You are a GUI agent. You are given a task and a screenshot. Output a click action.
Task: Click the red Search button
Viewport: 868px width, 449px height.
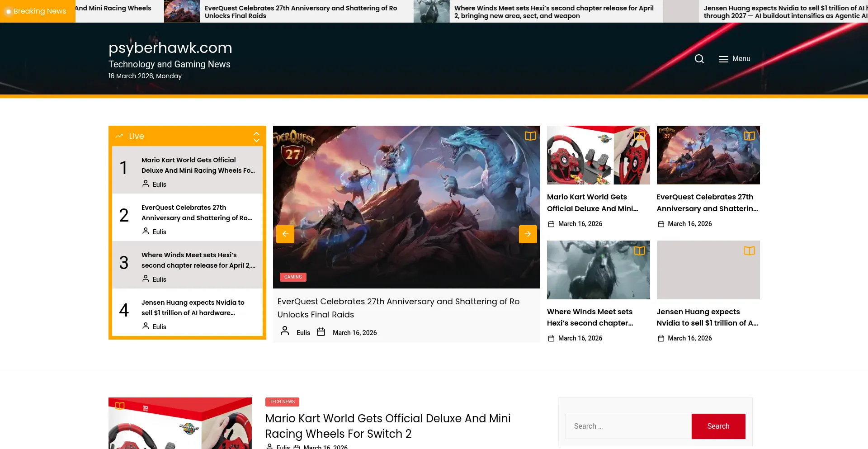tap(718, 426)
